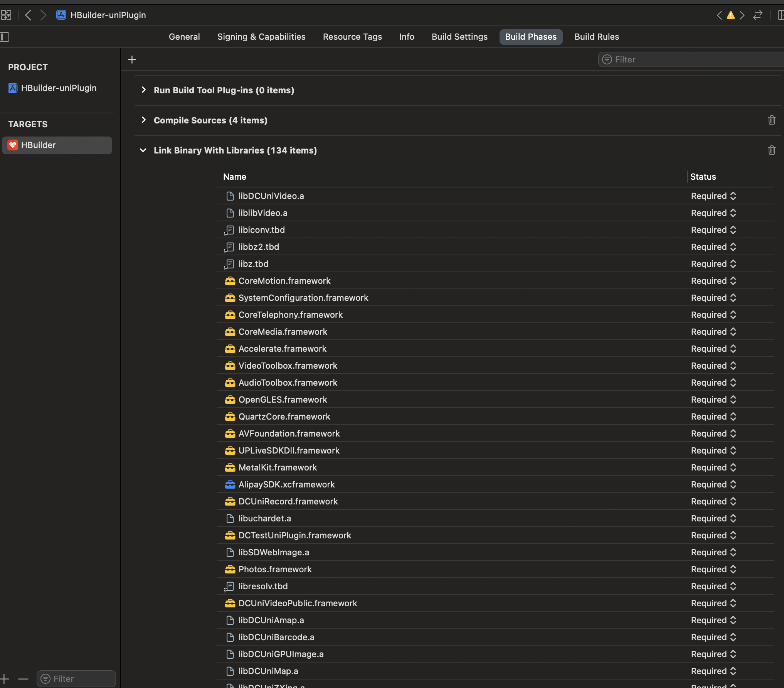Select CoreMotion.framework toolbox icon
This screenshot has height=688, width=784.
tap(230, 281)
